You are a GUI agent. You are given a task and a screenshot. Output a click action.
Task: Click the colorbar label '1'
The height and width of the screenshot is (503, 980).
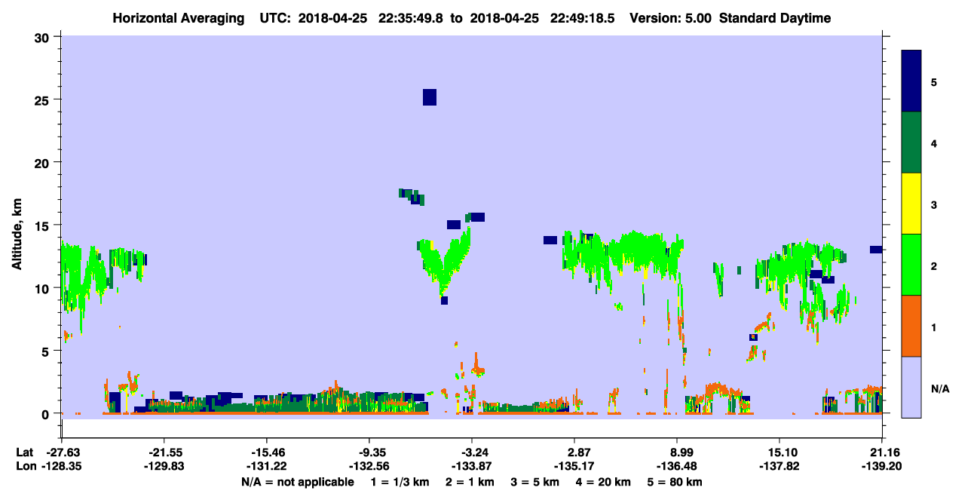pos(934,327)
